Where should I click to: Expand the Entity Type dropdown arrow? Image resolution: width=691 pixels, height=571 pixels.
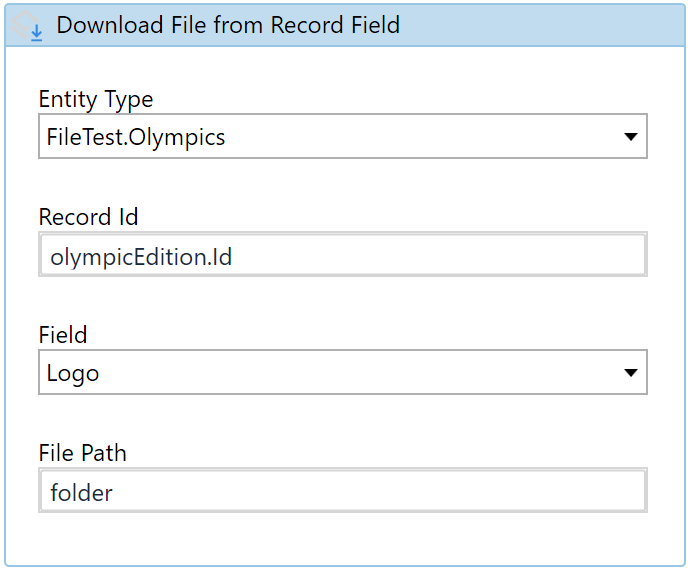tap(631, 137)
